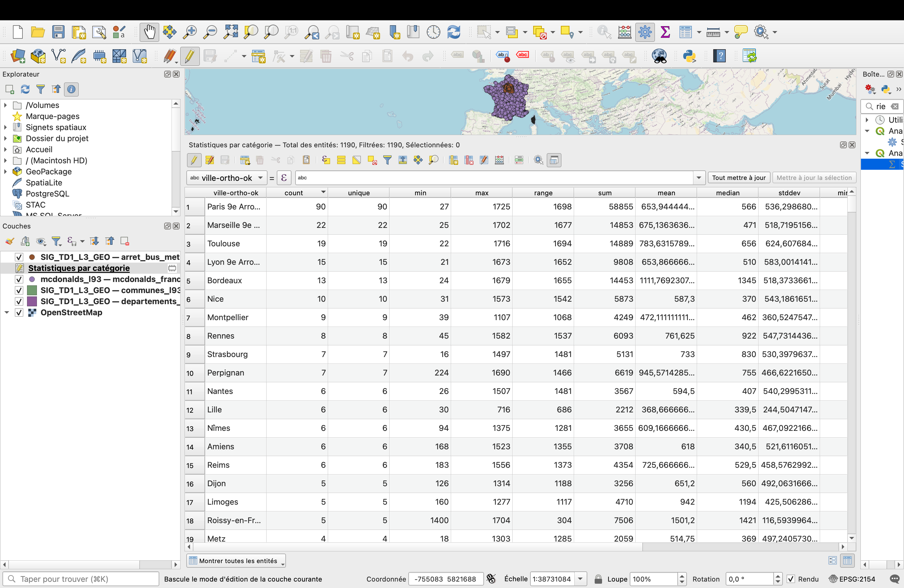Hide the OpenStreetMap layer
Image resolution: width=904 pixels, height=588 pixels.
tap(19, 313)
